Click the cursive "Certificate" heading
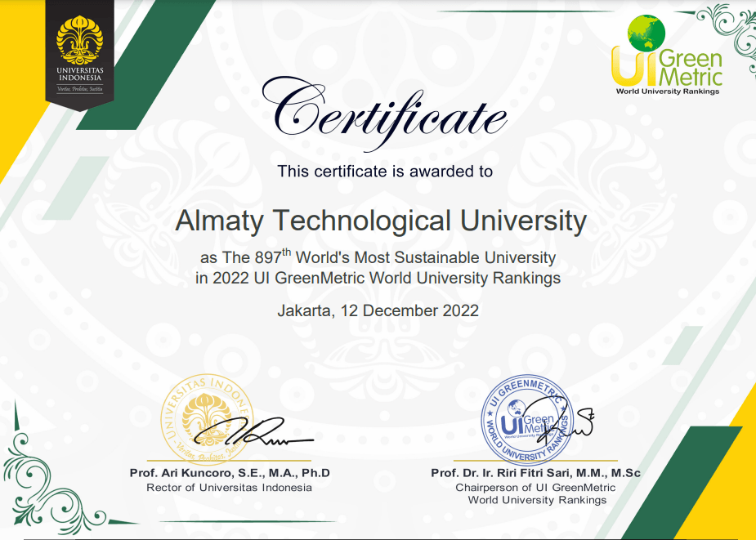The width and height of the screenshot is (756, 540). (x=384, y=114)
